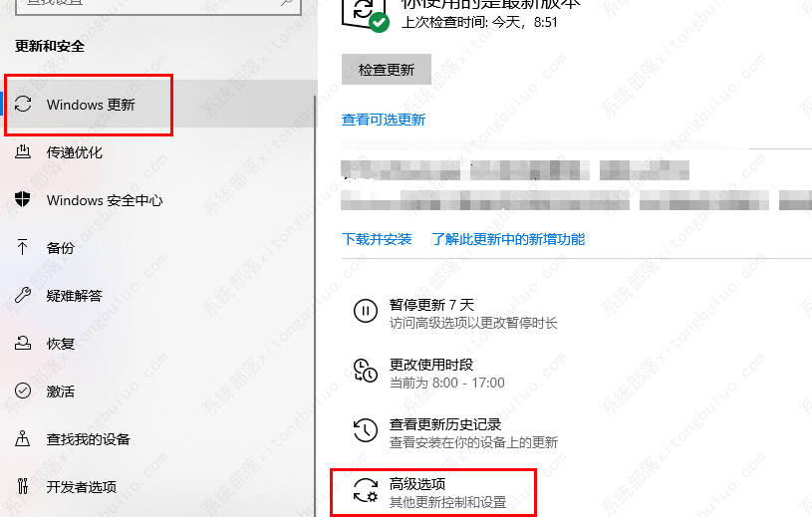Click the 疑难解答 wrench icon
This screenshot has width=812, height=517.
[x=23, y=295]
